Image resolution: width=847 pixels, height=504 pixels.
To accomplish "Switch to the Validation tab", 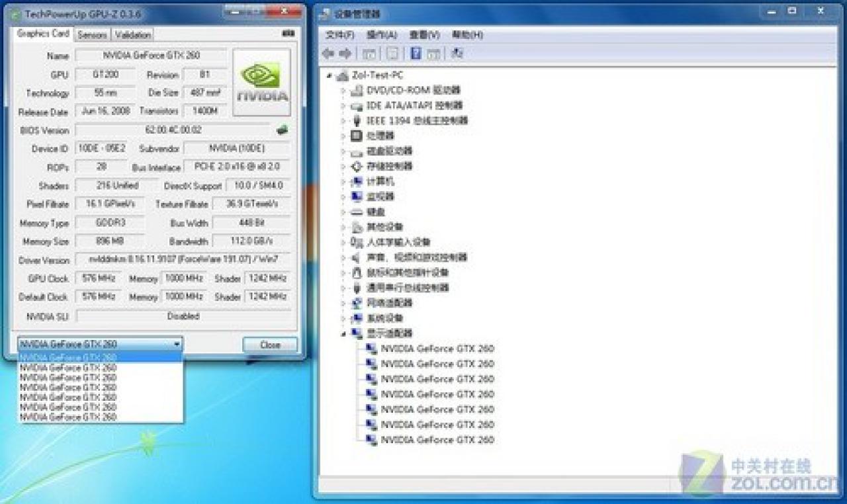I will 133,34.
